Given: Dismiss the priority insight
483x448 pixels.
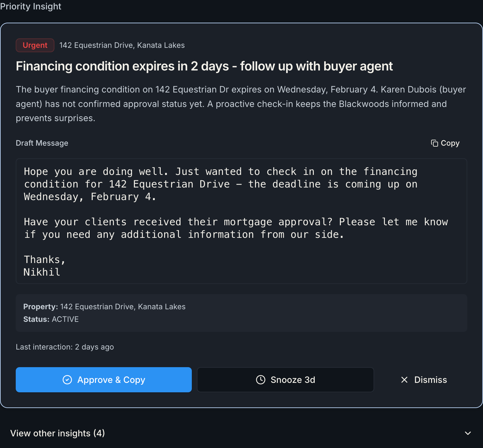Looking at the screenshot, I should point(424,380).
